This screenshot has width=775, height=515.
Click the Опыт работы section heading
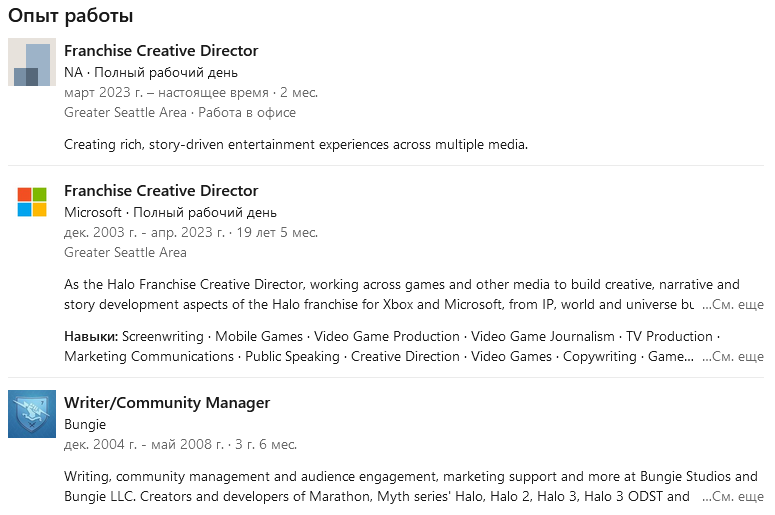point(71,16)
